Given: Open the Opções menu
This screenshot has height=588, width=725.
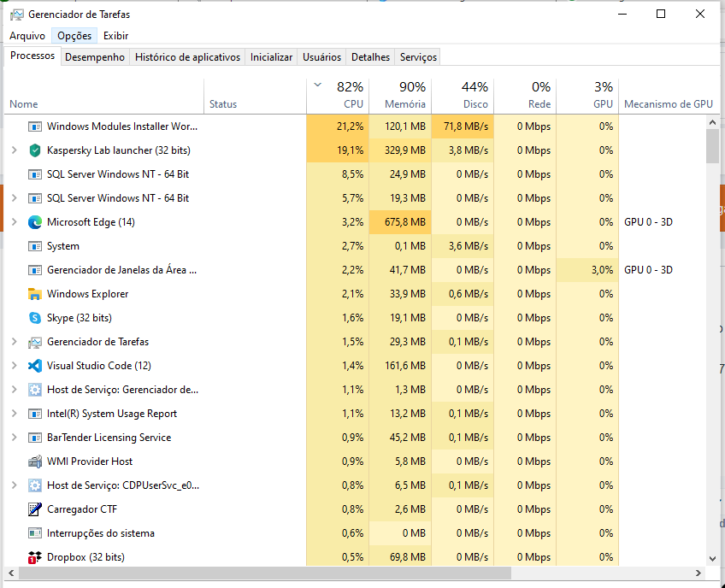Looking at the screenshot, I should (74, 36).
